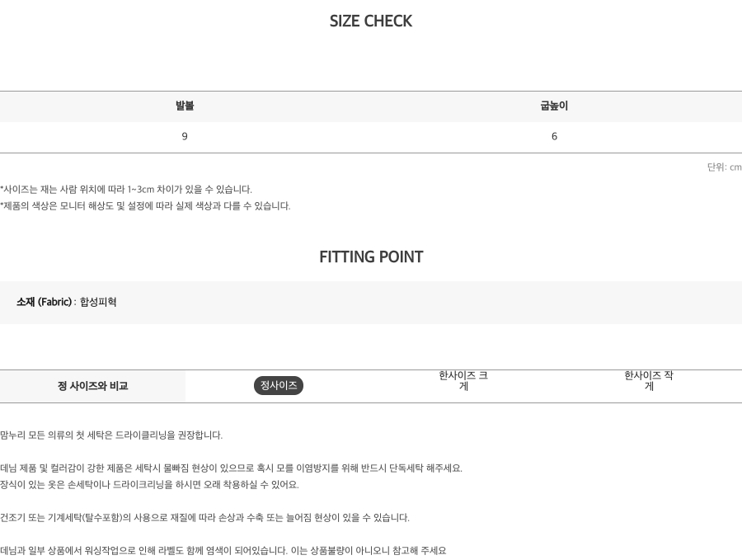The width and height of the screenshot is (742, 560).
Task: Click the 단위: cm unit label
Action: (x=724, y=167)
